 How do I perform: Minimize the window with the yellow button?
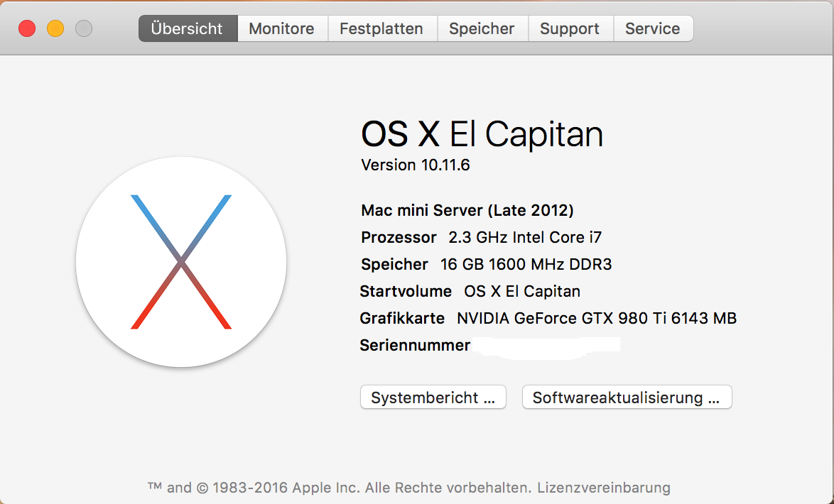point(55,29)
